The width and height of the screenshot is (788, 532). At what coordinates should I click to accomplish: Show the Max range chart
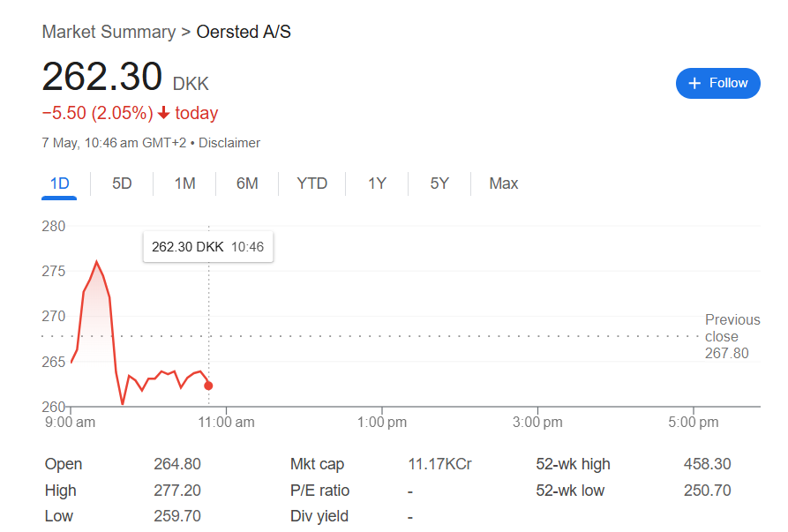click(x=504, y=184)
